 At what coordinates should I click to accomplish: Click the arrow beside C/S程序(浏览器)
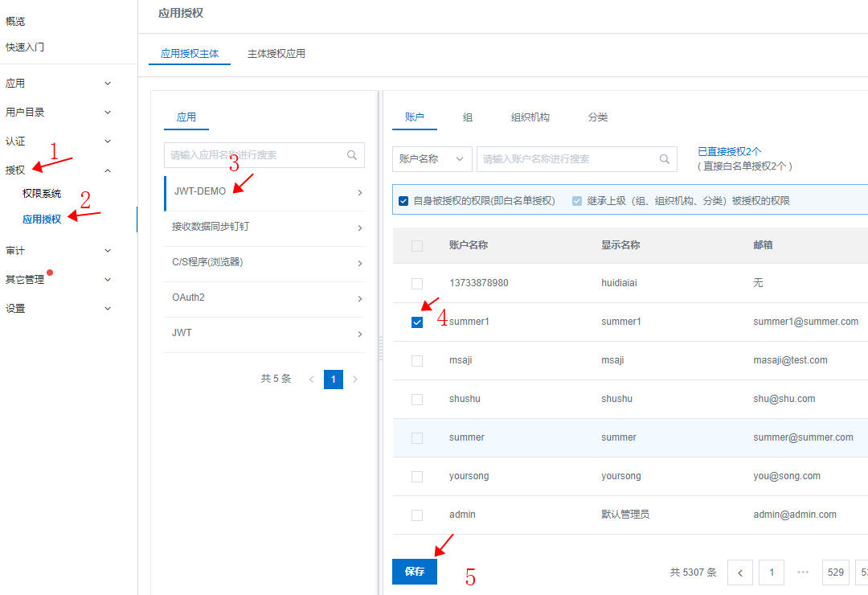359,264
